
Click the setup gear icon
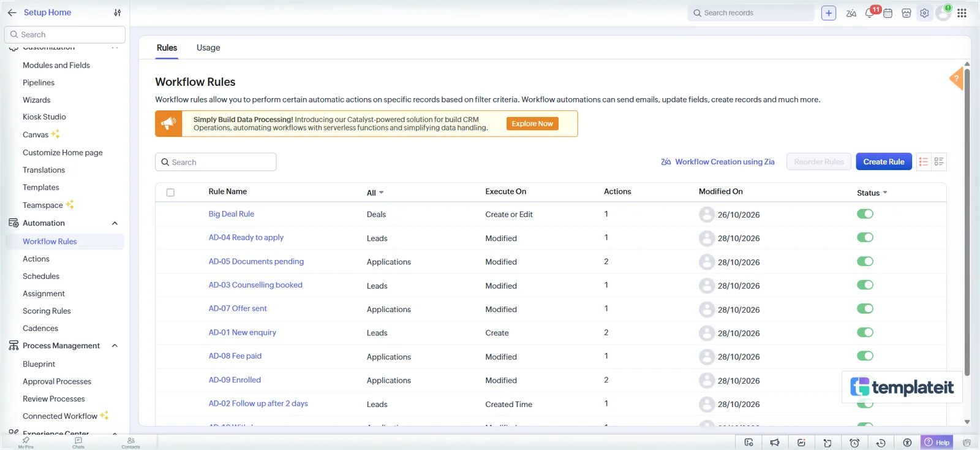pos(924,13)
